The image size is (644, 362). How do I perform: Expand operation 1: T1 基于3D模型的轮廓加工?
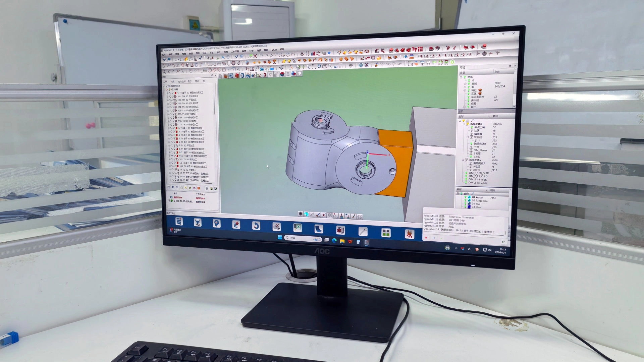[167, 93]
